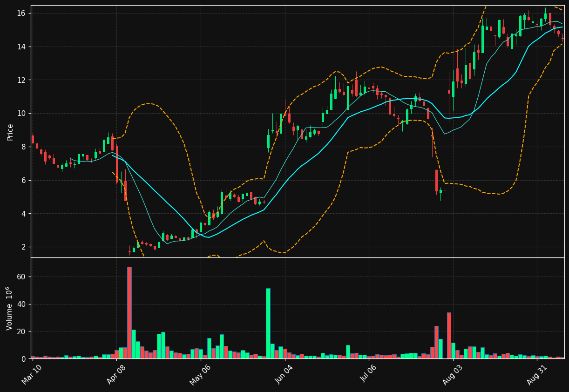569x392 pixels.
Task: Click the price tick label "16"
Action: 22,14
